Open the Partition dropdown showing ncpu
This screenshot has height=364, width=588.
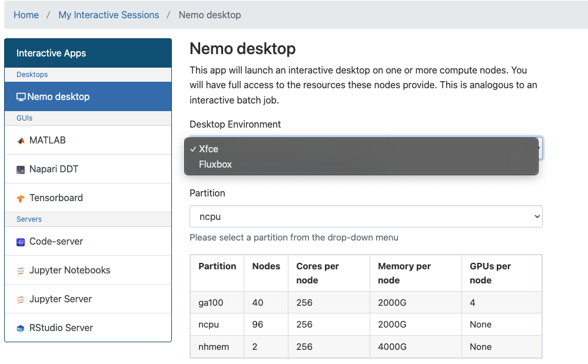[366, 216]
